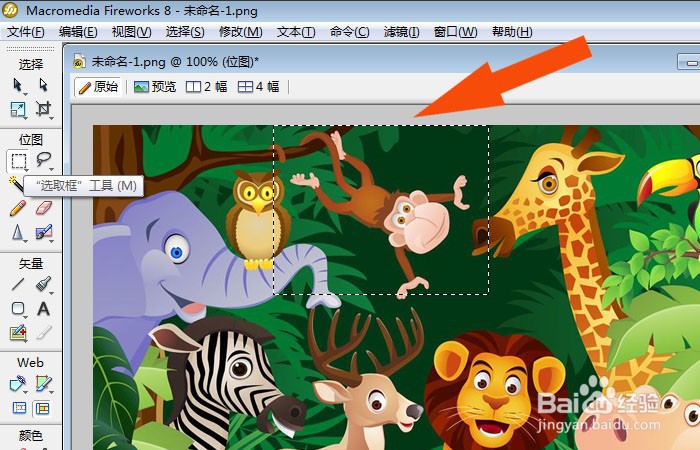Open the 命令(C) menu
Image resolution: width=700 pixels, height=450 pixels.
click(350, 32)
